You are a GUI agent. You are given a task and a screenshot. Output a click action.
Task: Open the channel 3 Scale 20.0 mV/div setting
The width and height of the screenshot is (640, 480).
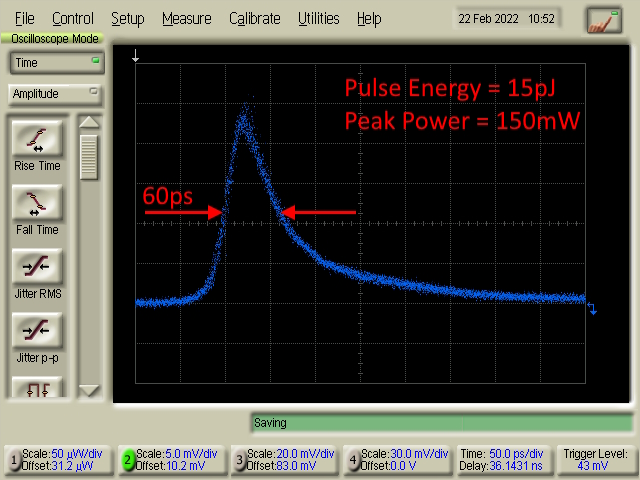[291, 454]
